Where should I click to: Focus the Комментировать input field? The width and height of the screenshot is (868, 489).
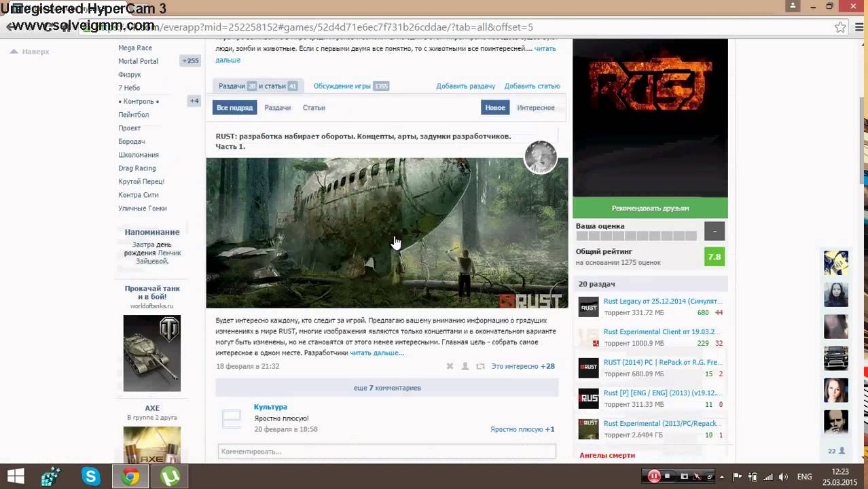tap(387, 451)
